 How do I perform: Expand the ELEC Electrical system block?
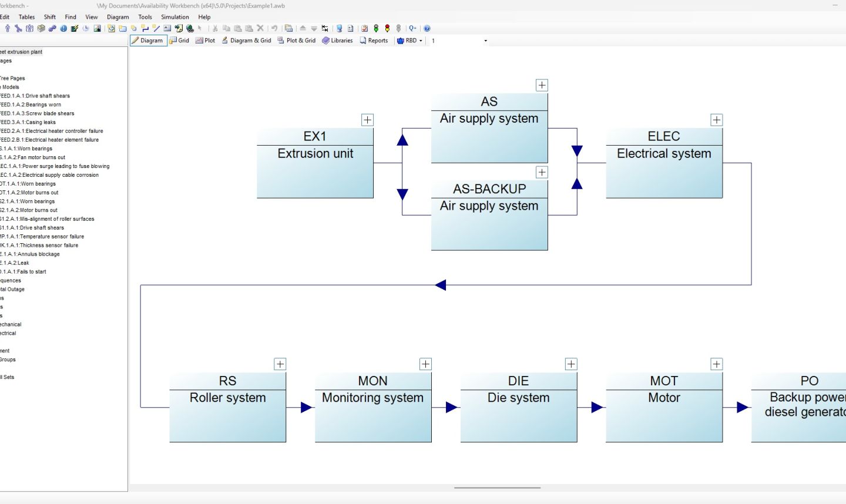tap(716, 119)
